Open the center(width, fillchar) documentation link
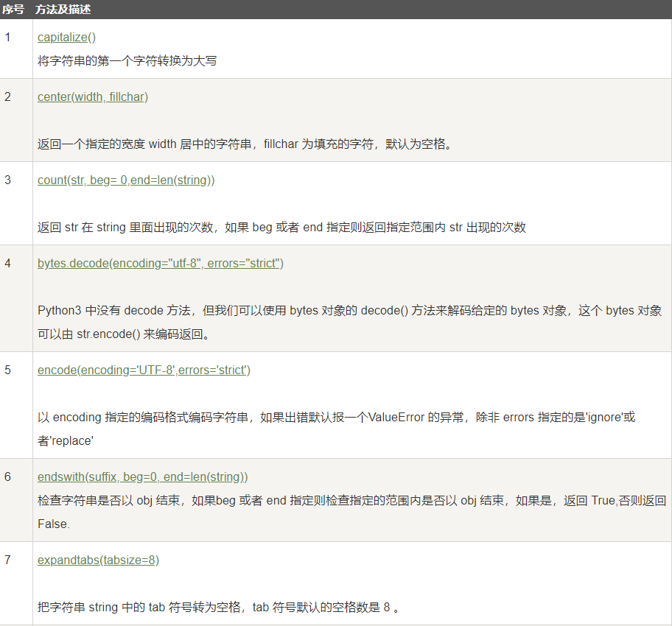The height and width of the screenshot is (626, 672). click(91, 96)
